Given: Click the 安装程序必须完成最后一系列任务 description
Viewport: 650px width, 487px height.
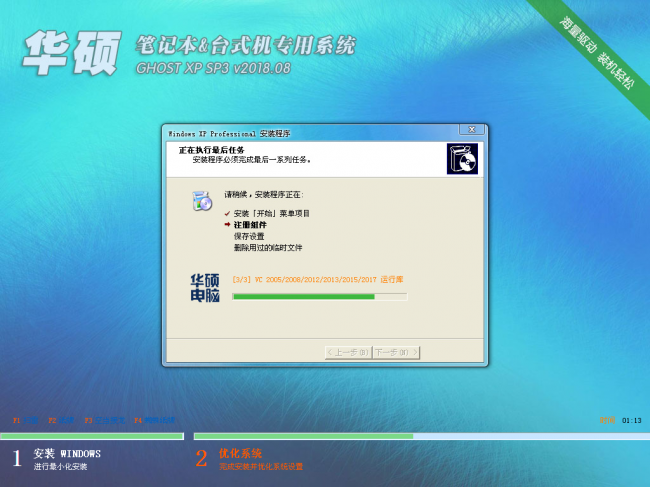Looking at the screenshot, I should click(x=252, y=160).
